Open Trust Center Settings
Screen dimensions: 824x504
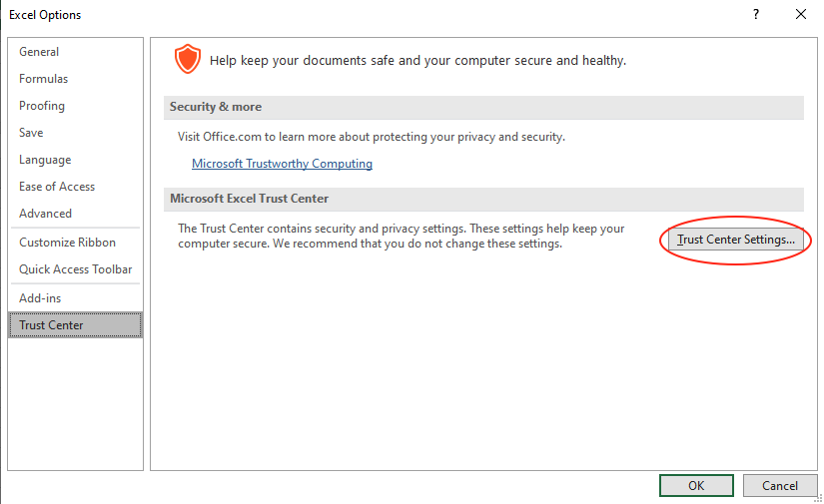pos(736,240)
